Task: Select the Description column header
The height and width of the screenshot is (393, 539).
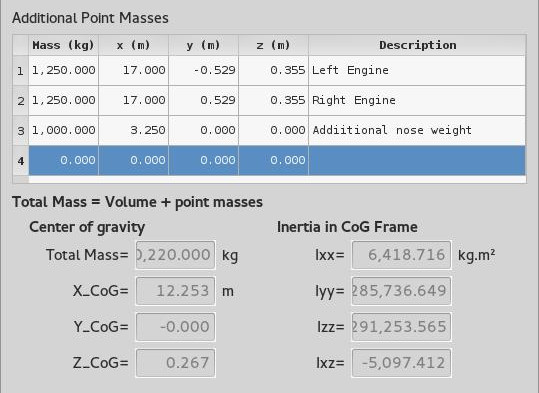Action: [x=417, y=45]
